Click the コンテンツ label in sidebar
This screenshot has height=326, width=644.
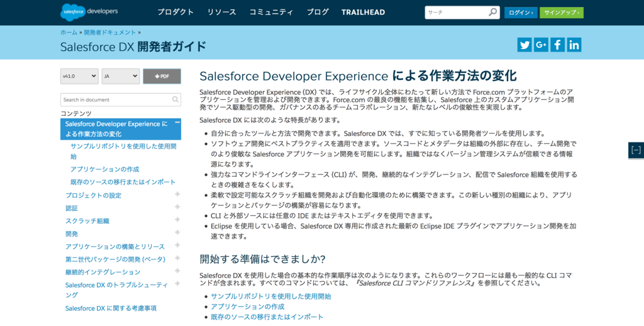click(76, 113)
